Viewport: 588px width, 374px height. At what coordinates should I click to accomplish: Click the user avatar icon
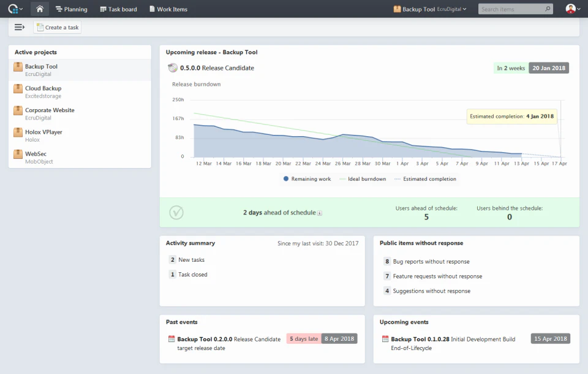(570, 9)
